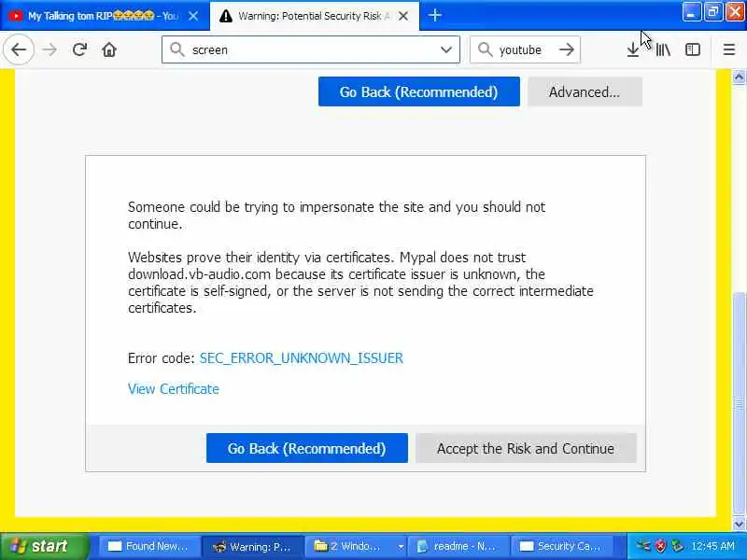Image resolution: width=747 pixels, height=560 pixels.
Task: Click the safely remove hardware tray icon
Action: tap(678, 546)
